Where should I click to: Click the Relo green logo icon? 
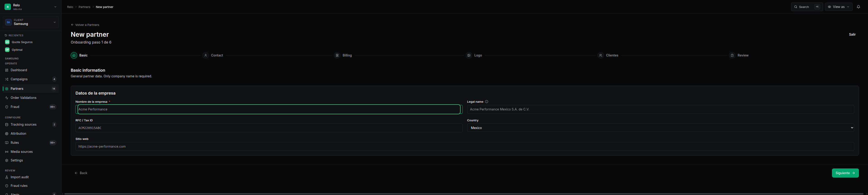tap(7, 7)
